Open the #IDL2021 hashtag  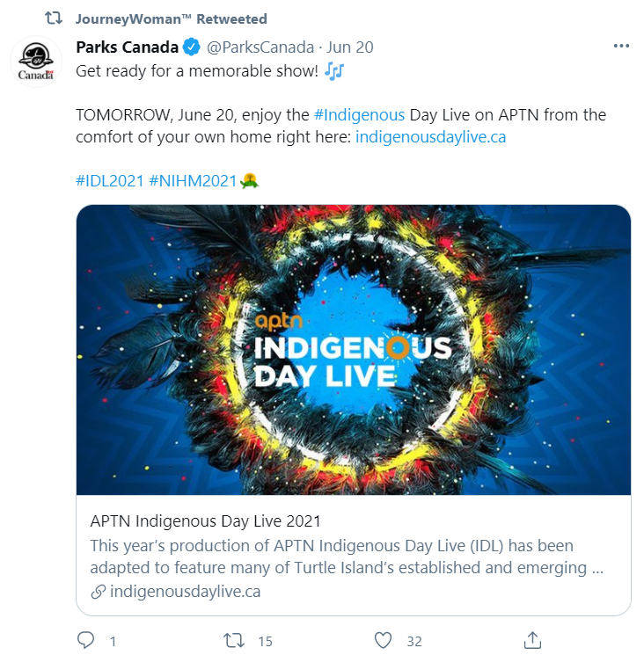110,181
